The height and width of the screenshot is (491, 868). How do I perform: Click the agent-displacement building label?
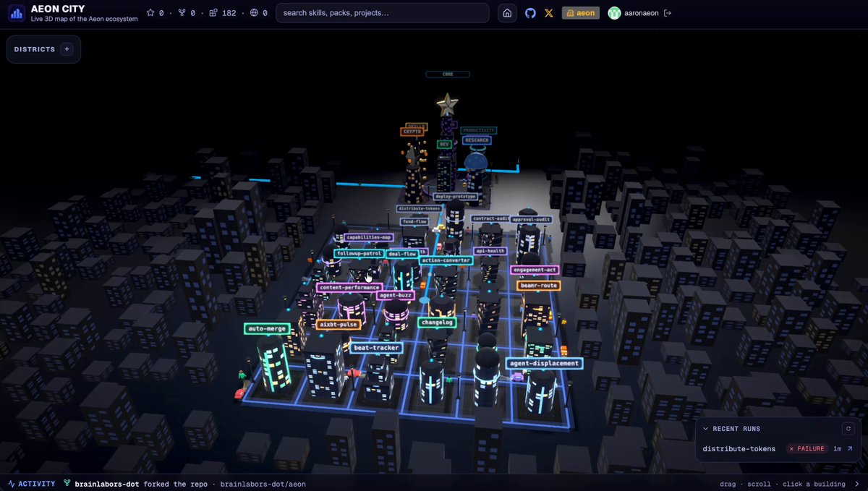click(x=544, y=363)
